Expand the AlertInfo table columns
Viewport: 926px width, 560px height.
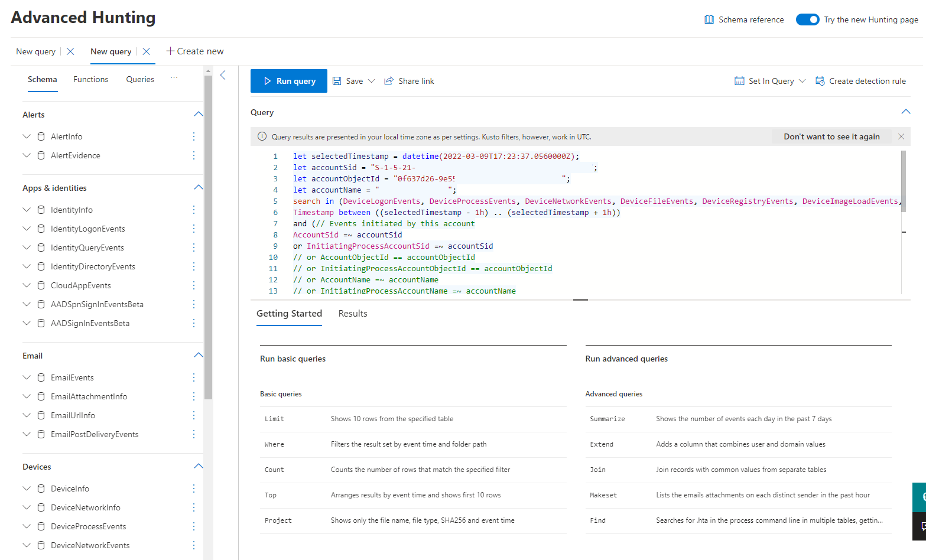[27, 136]
